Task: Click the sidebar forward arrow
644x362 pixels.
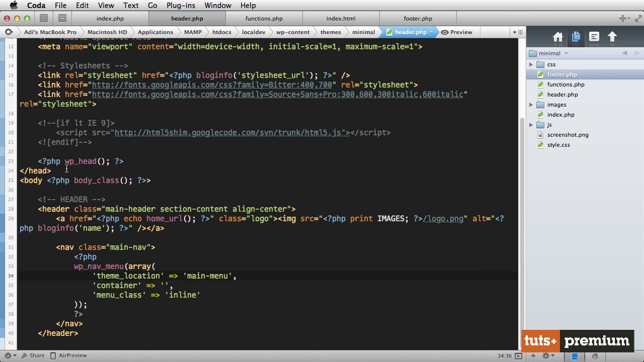Action: click(x=636, y=53)
